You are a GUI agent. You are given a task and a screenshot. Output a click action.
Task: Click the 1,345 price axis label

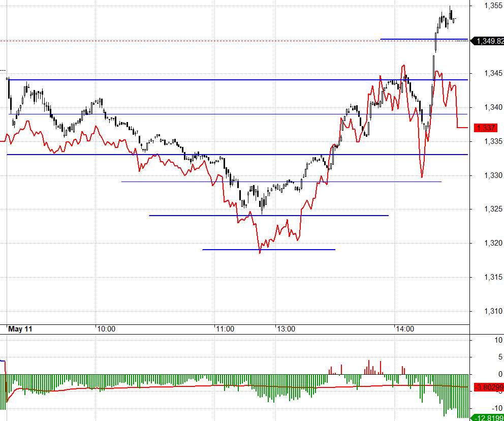tap(493, 73)
